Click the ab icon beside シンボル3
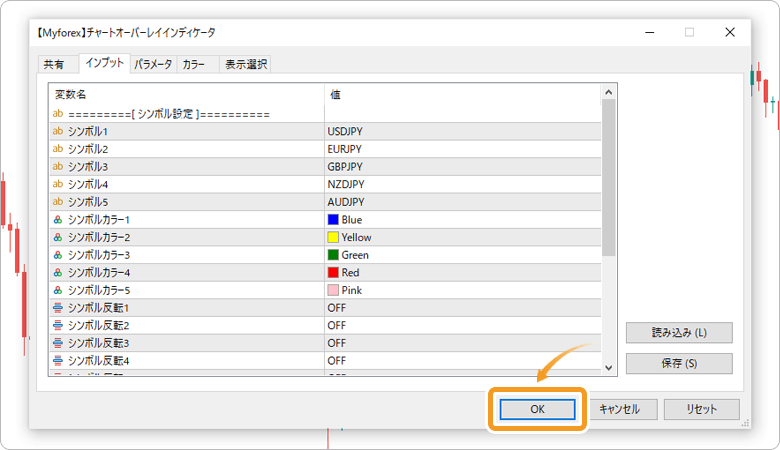This screenshot has width=780, height=450. [58, 167]
